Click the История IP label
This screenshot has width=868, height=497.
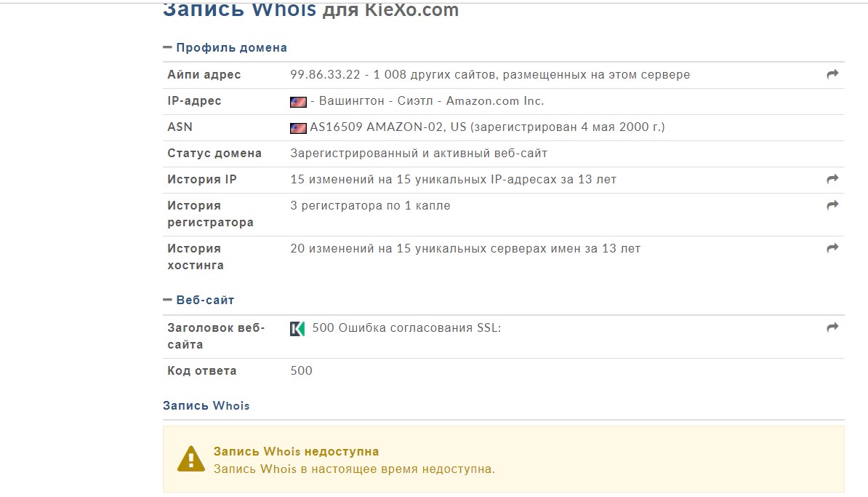(x=201, y=180)
